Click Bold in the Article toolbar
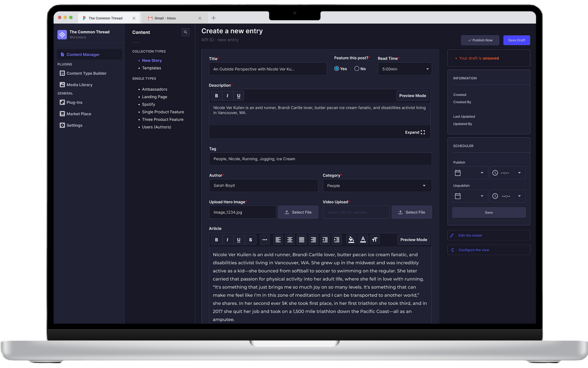The height and width of the screenshot is (368, 588). (216, 240)
